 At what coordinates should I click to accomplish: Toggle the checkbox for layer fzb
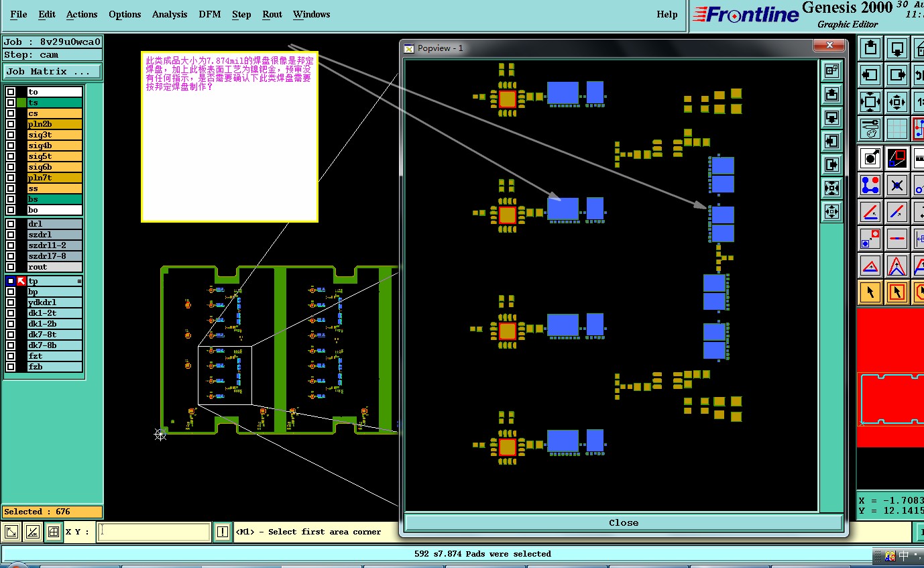pos(11,367)
